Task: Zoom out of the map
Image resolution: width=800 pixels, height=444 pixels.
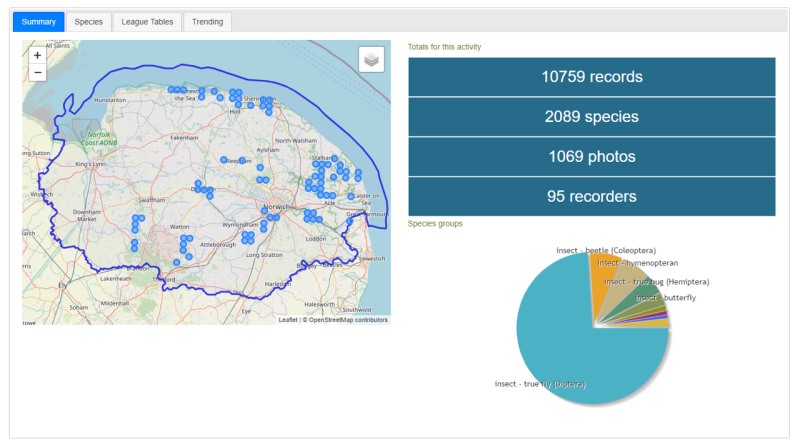Action: click(37, 73)
